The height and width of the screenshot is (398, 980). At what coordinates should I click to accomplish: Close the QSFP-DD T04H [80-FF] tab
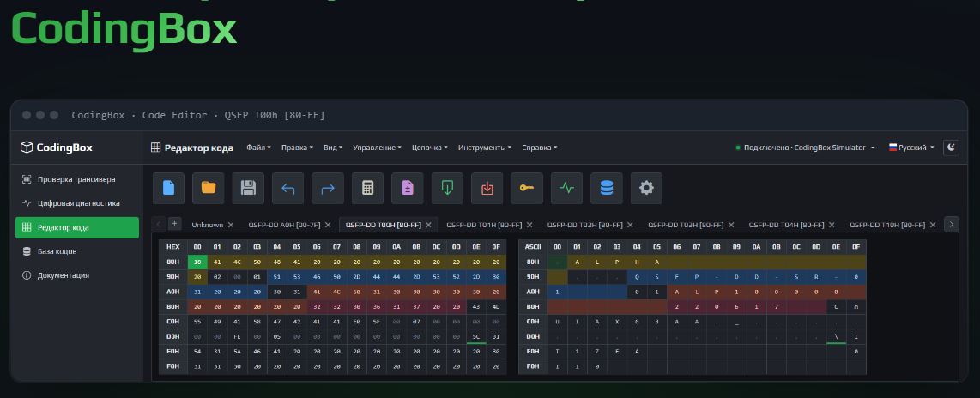click(x=832, y=225)
